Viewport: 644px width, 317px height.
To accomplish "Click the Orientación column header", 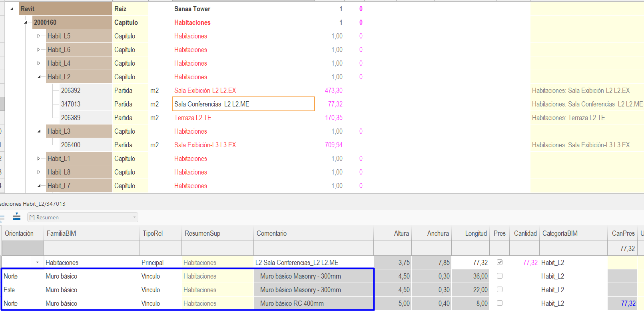I will point(23,233).
